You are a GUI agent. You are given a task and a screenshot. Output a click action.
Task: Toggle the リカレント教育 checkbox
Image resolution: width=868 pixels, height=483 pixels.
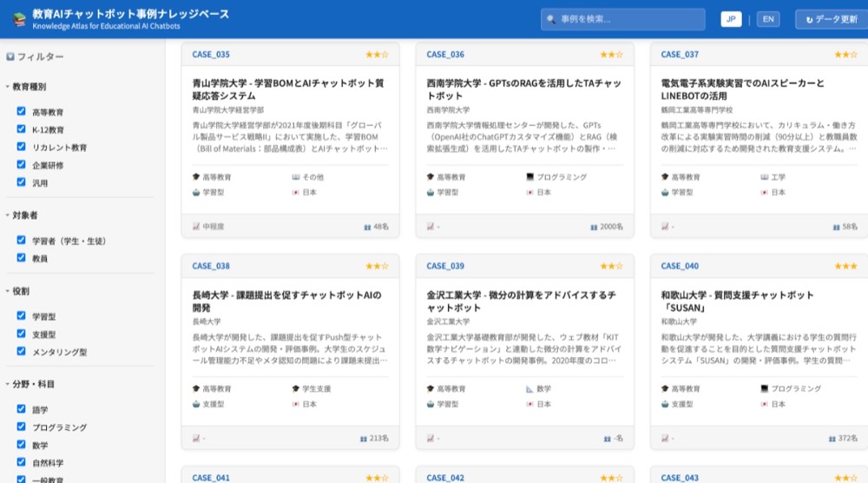(x=21, y=147)
